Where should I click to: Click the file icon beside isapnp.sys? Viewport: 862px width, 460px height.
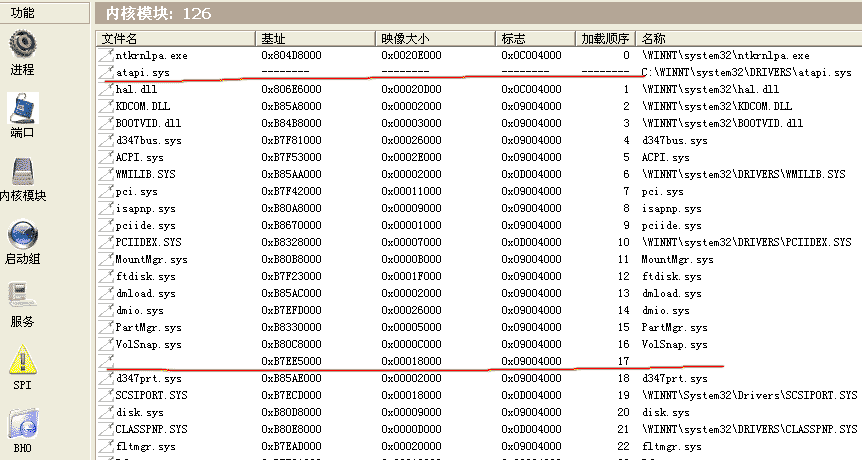tap(106, 208)
